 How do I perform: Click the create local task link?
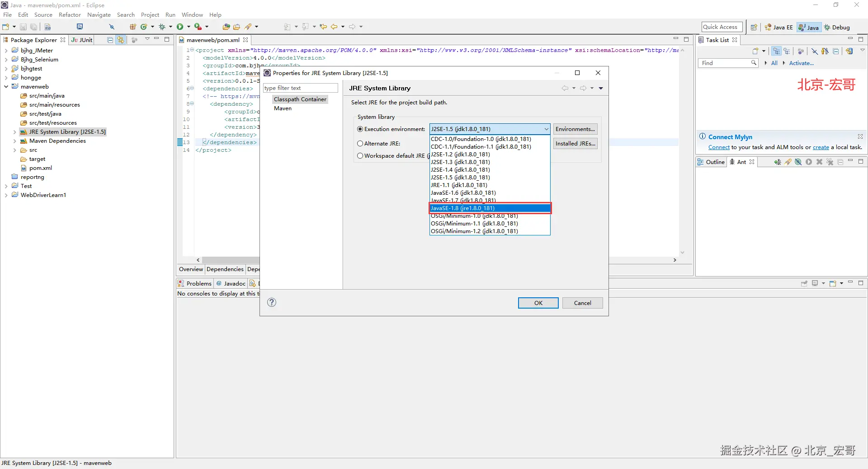[821, 147]
